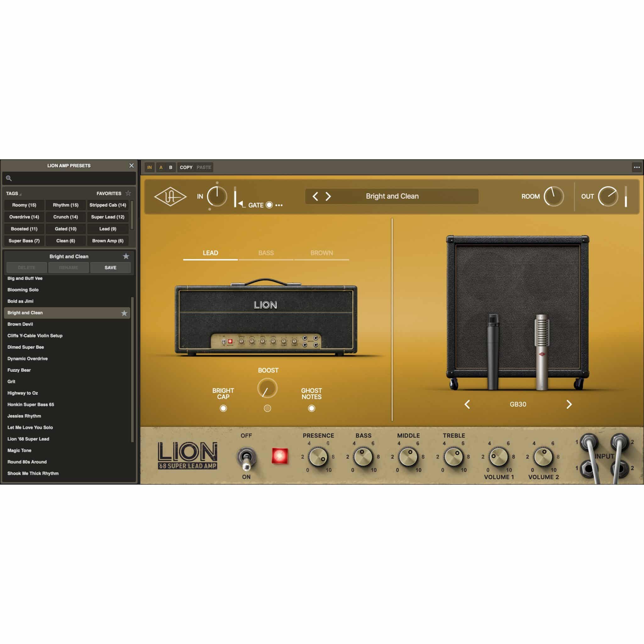Toggle the IN bypass button
Viewport: 644px width, 644px height.
[x=149, y=167]
